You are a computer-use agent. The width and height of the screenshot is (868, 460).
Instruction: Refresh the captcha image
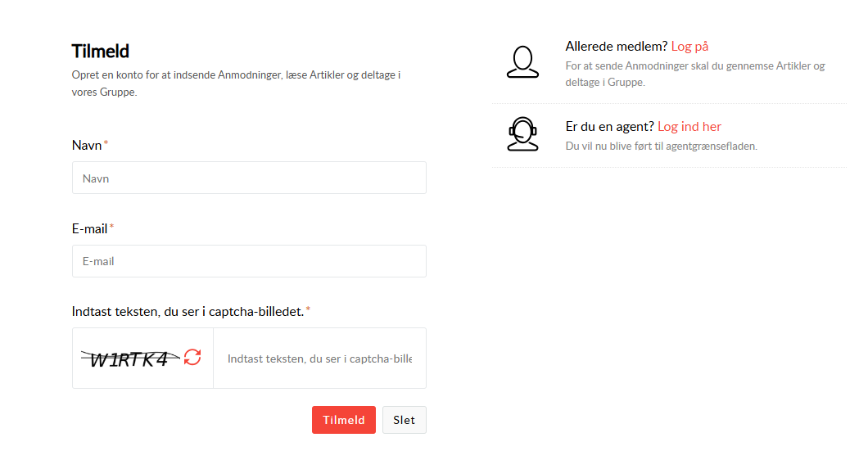[192, 358]
